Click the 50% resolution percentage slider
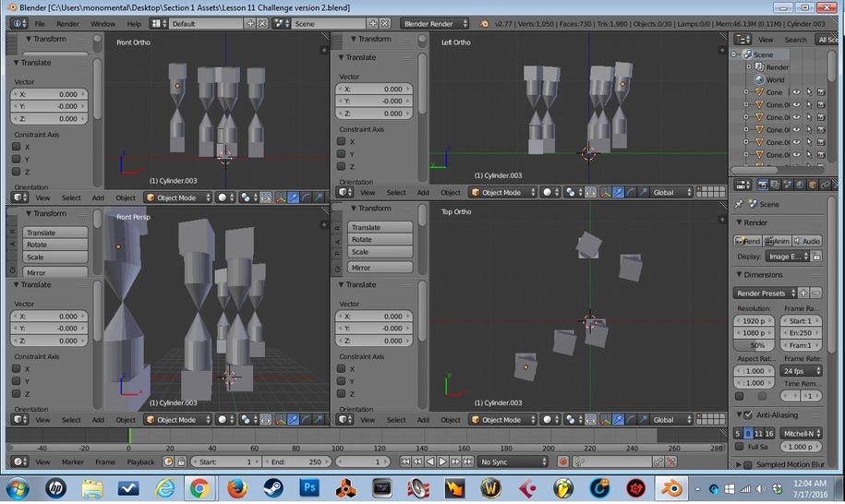 pyautogui.click(x=754, y=344)
